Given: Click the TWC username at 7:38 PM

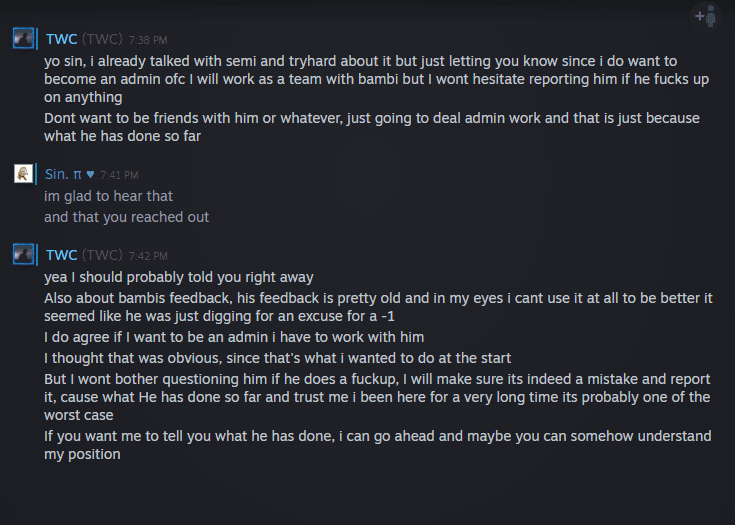Looking at the screenshot, I should click(61, 39).
